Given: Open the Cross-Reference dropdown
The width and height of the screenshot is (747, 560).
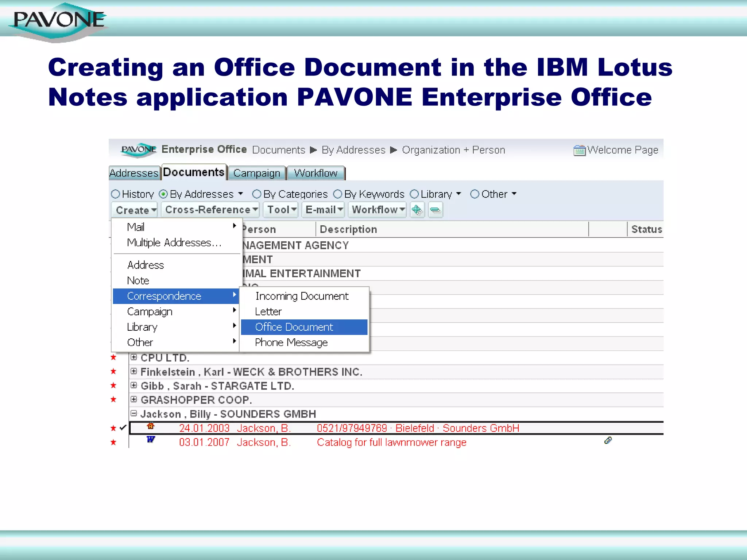Looking at the screenshot, I should tap(210, 210).
